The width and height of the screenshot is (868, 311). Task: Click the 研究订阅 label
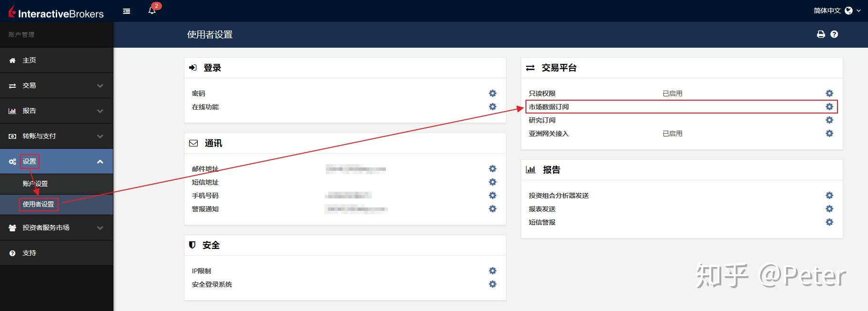542,120
